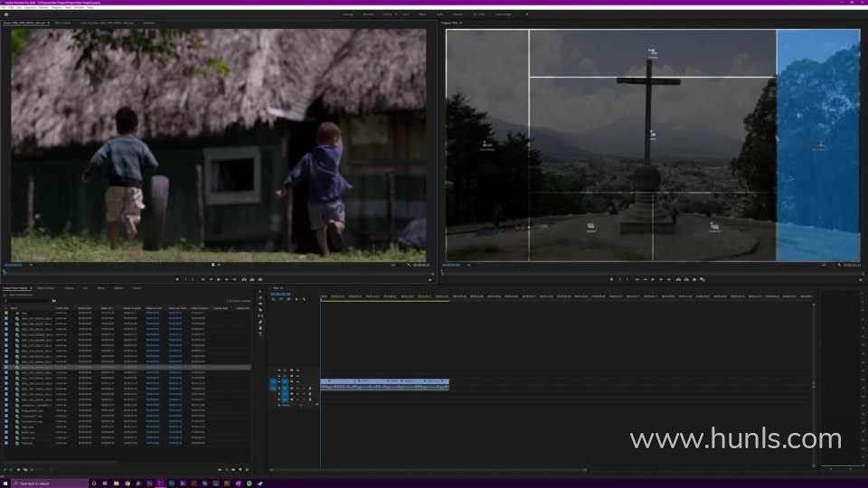Click the Extract button in Program monitor

686,279
